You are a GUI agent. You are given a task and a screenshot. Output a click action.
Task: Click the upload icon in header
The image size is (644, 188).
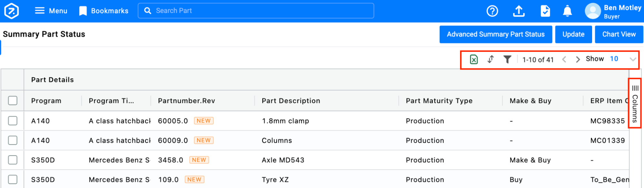point(518,11)
